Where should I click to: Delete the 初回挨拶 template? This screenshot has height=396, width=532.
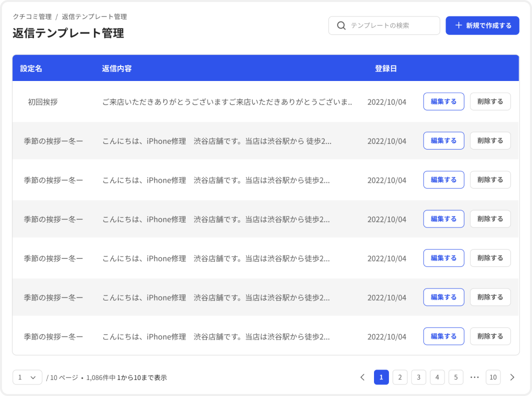pos(490,101)
